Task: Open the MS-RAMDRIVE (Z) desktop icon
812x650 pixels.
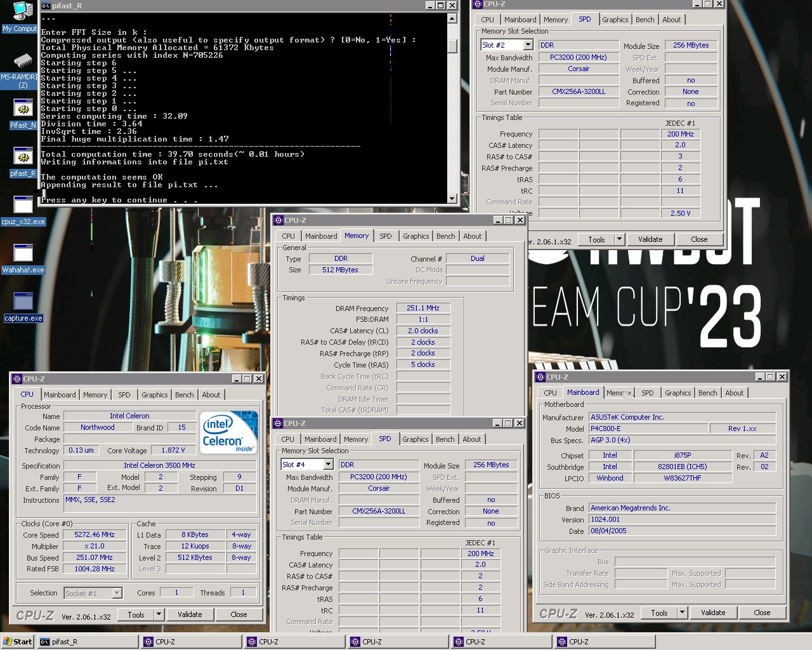Action: click(22, 70)
